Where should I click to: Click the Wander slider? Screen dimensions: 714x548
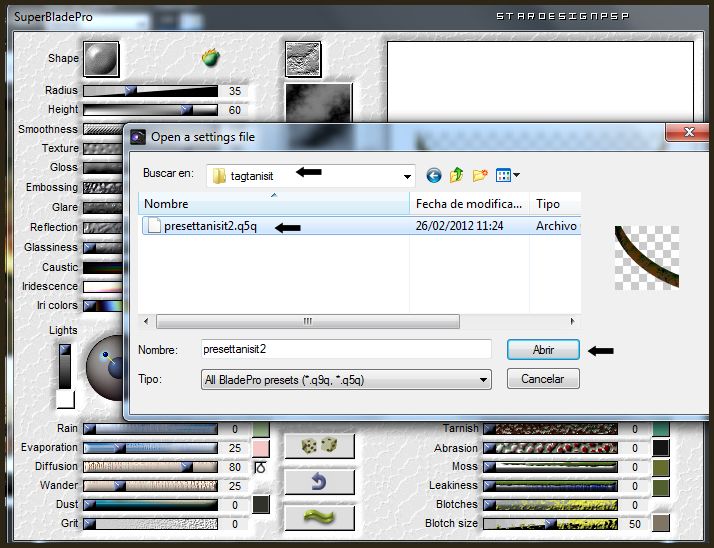point(150,486)
